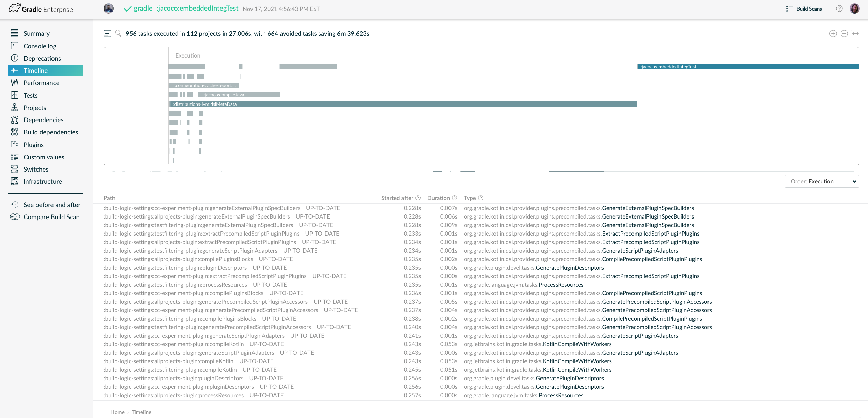Click the Path column header

[x=109, y=198]
